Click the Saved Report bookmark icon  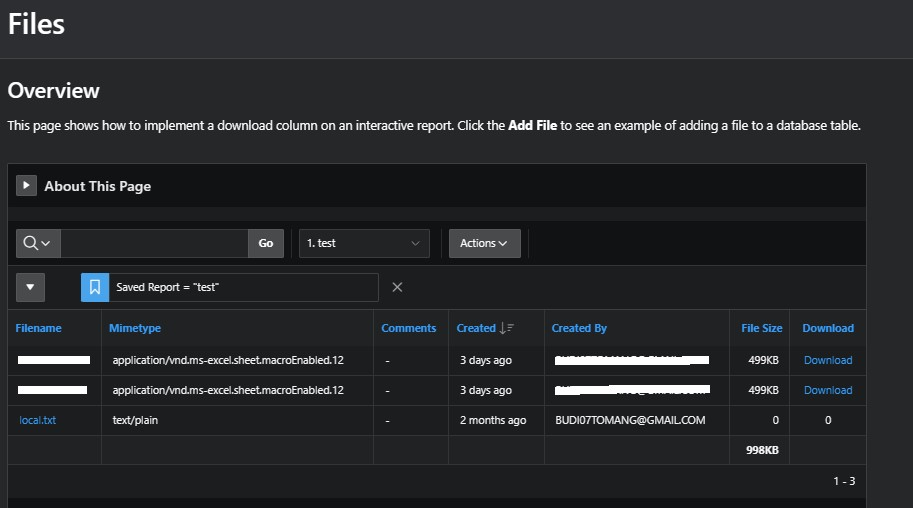pyautogui.click(x=95, y=287)
